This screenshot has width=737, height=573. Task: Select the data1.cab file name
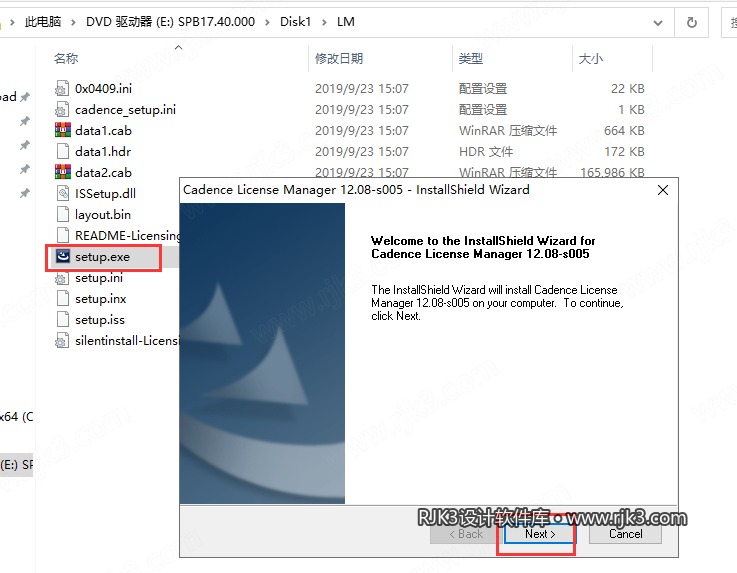(103, 130)
